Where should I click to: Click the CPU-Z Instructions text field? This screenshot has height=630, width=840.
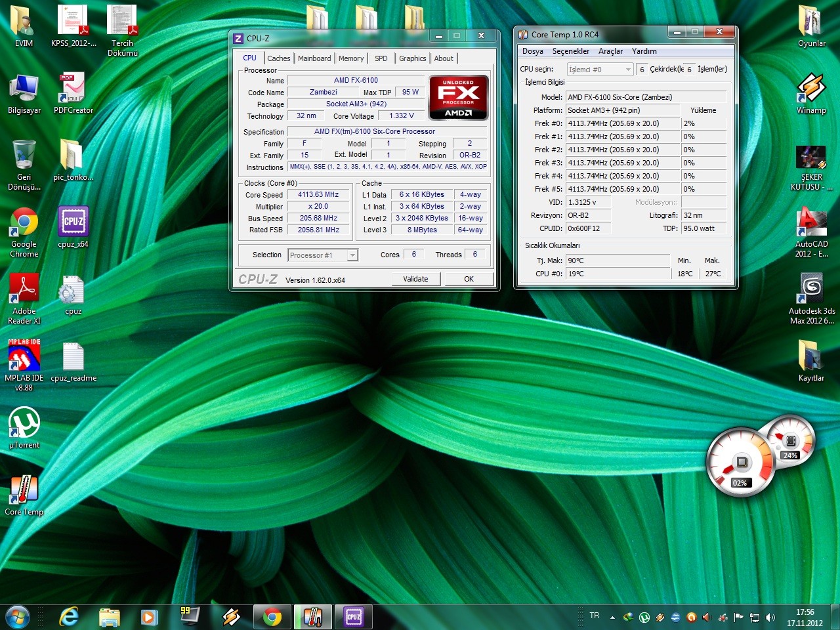coord(388,167)
